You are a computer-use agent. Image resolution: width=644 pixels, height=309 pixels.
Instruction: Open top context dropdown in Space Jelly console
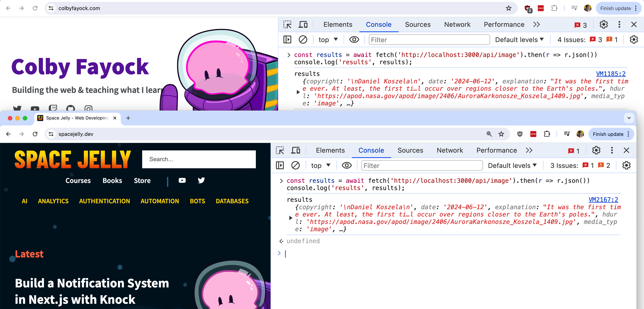point(321,166)
